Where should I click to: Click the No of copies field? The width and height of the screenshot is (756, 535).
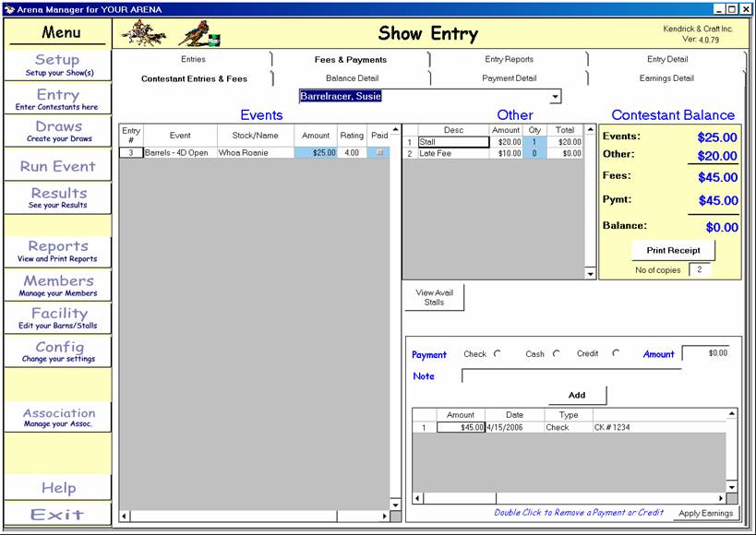(x=701, y=269)
